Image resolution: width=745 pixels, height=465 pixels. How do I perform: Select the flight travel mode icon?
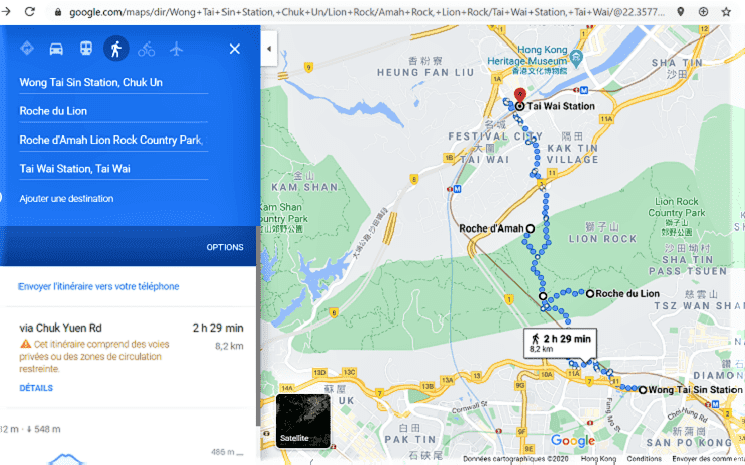176,49
